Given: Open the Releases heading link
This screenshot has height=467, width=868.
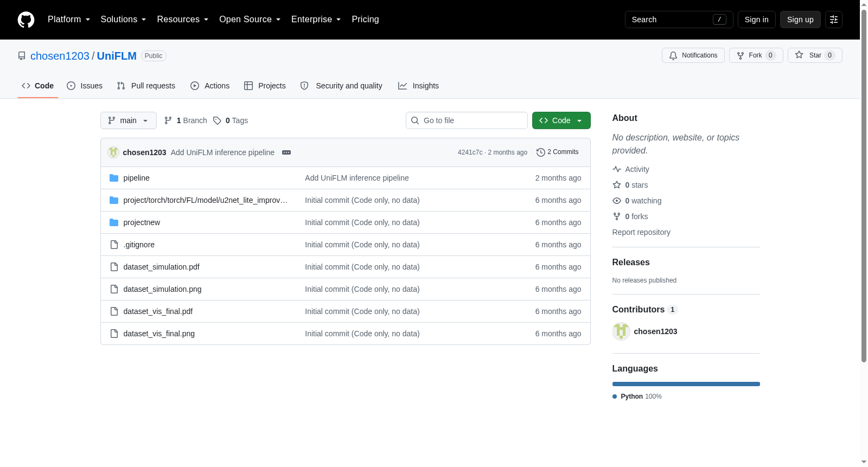Looking at the screenshot, I should click(631, 263).
